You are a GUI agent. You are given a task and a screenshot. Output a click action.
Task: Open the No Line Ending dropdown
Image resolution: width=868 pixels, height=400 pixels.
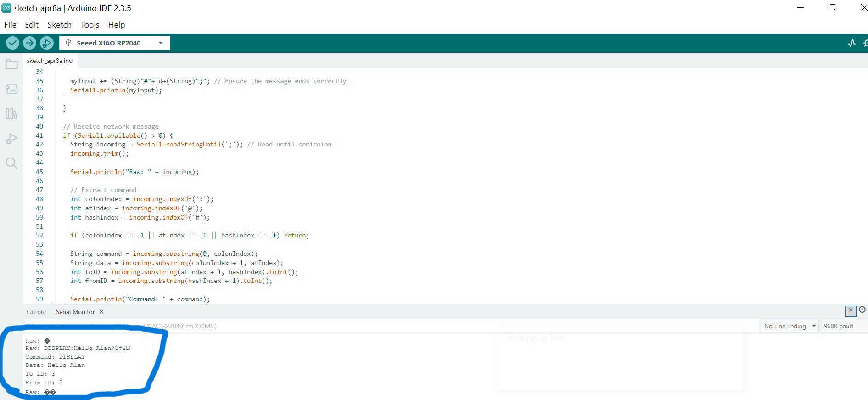790,326
